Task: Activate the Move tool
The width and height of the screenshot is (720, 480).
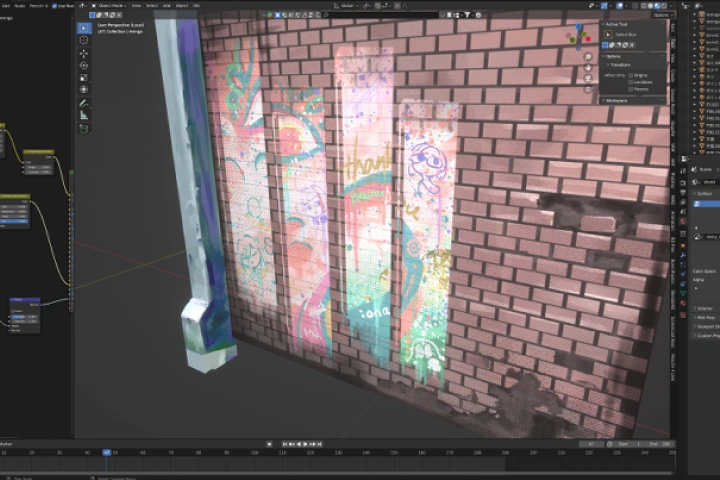Action: click(x=84, y=53)
